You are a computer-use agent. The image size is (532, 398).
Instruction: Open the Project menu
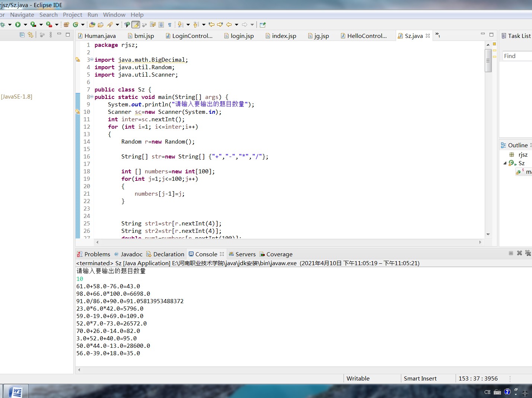[x=72, y=15]
